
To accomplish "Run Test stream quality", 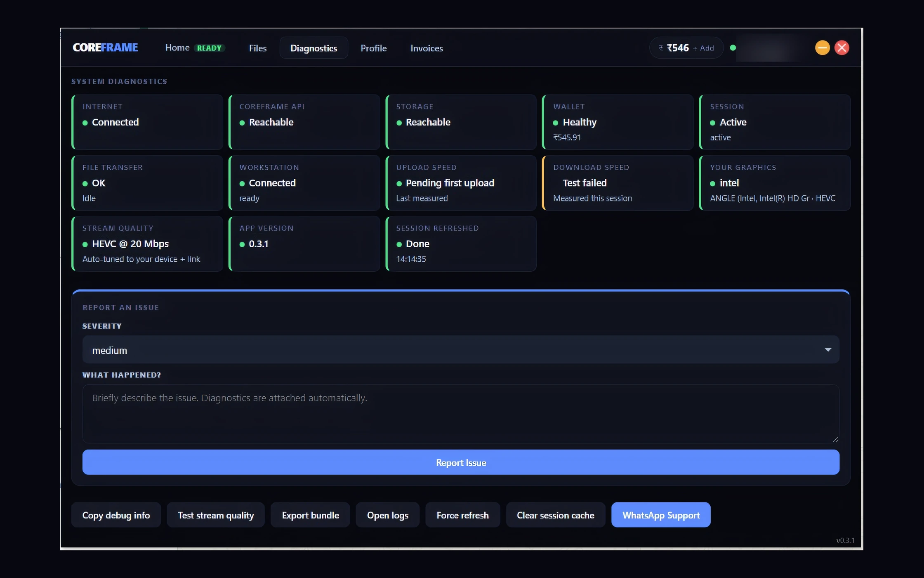I will [x=216, y=515].
